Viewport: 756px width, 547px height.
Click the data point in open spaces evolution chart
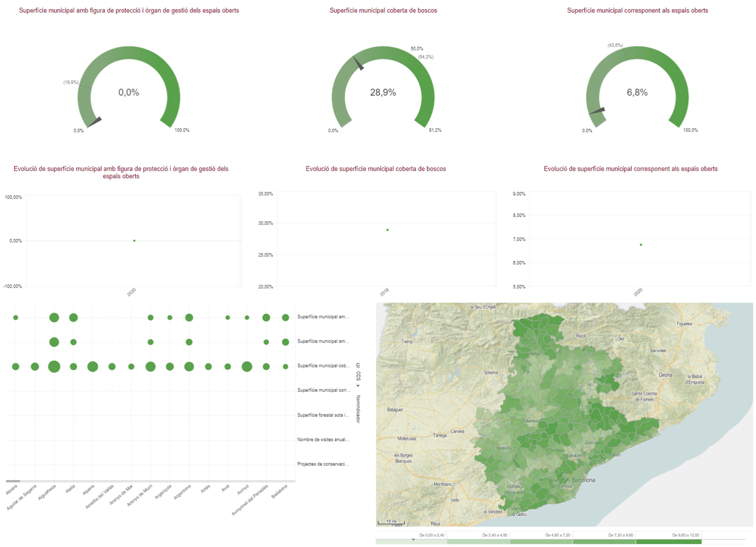(641, 245)
